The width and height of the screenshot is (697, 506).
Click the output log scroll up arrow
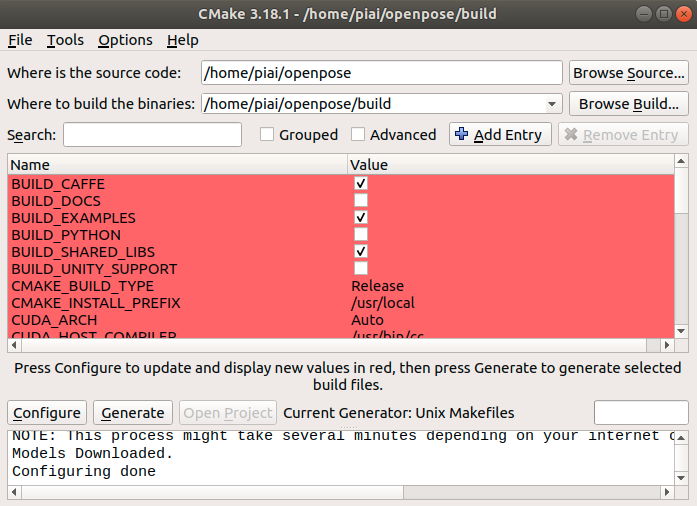pos(681,437)
